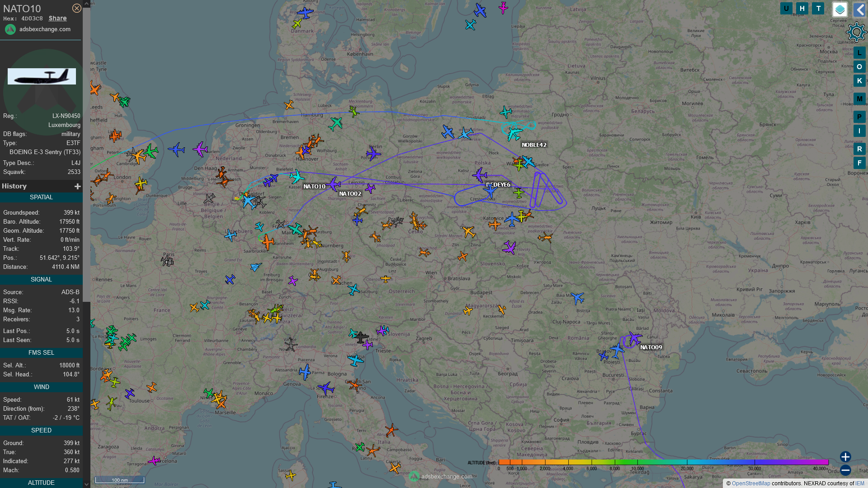Screen dimensions: 868x488
Task: Toggle the U button at the top of the map
Action: pos(786,9)
